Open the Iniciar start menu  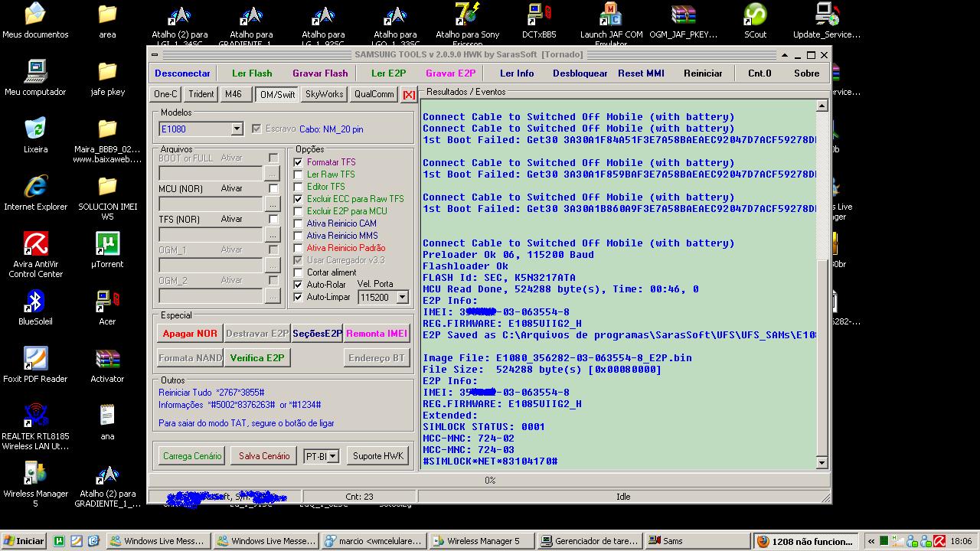tap(24, 541)
